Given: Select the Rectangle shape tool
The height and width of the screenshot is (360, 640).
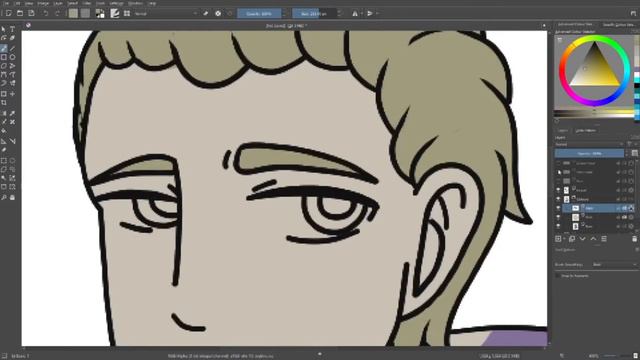Looking at the screenshot, I should [x=4, y=57].
